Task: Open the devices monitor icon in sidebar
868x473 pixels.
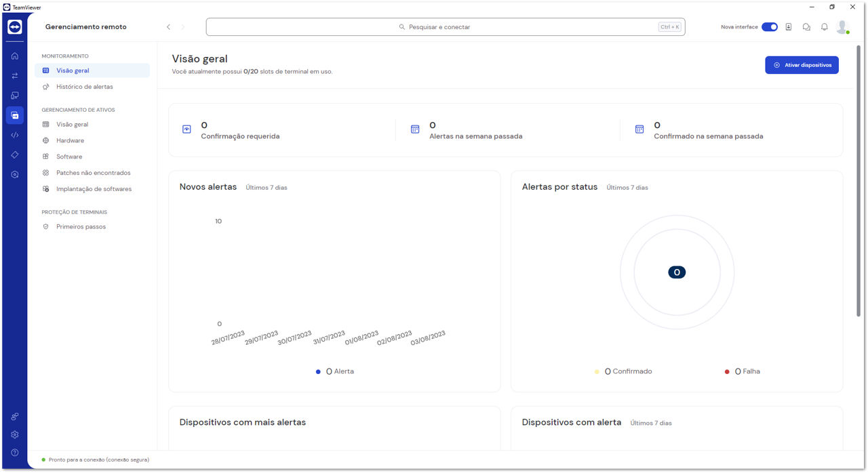Action: [15, 96]
